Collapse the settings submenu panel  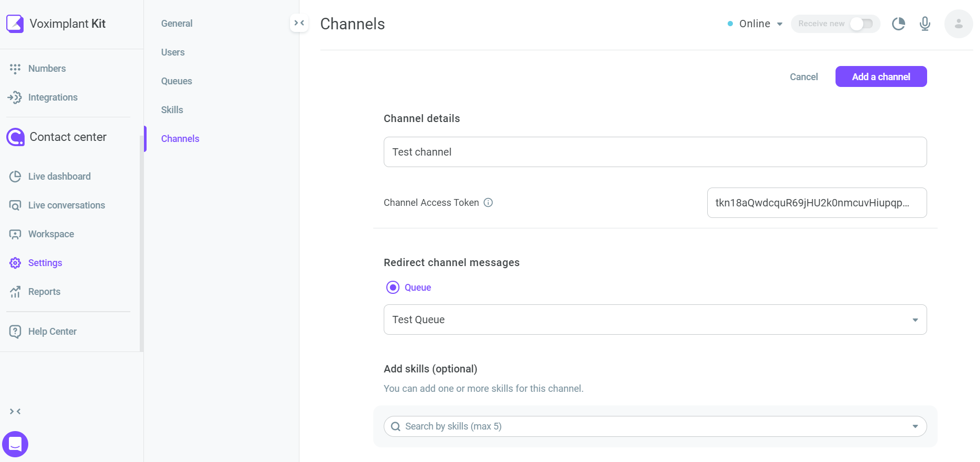[299, 23]
